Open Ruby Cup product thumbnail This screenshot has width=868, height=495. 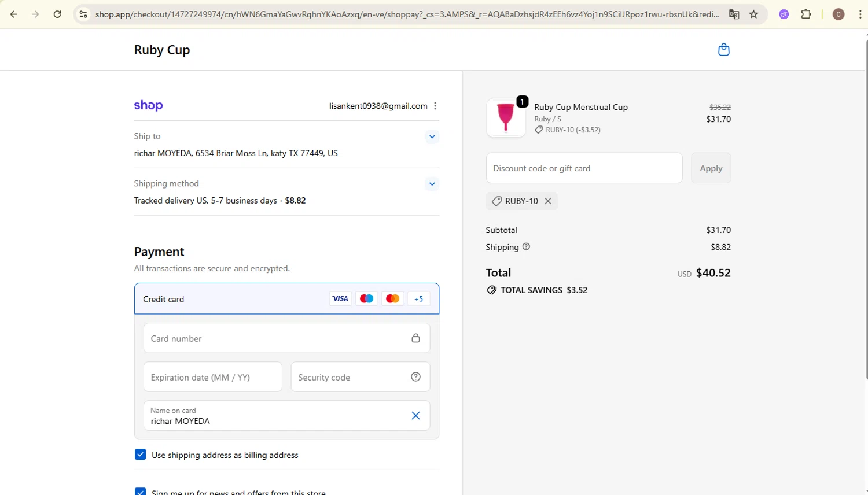(x=506, y=118)
